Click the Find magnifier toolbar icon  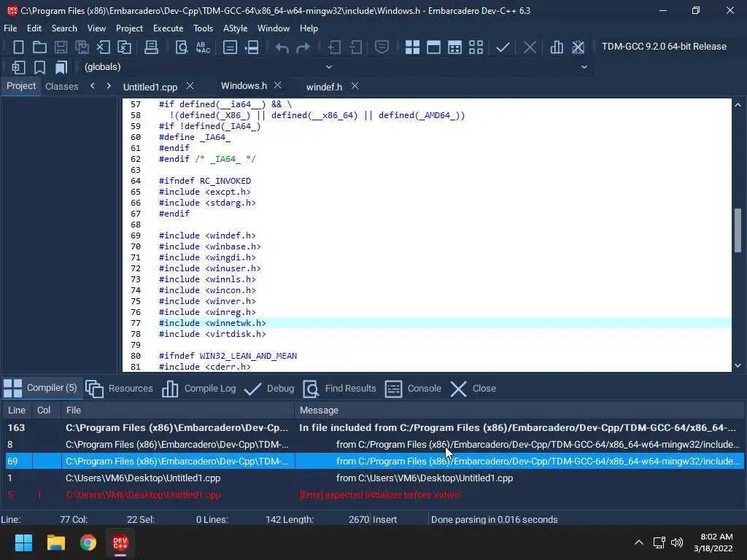point(182,47)
